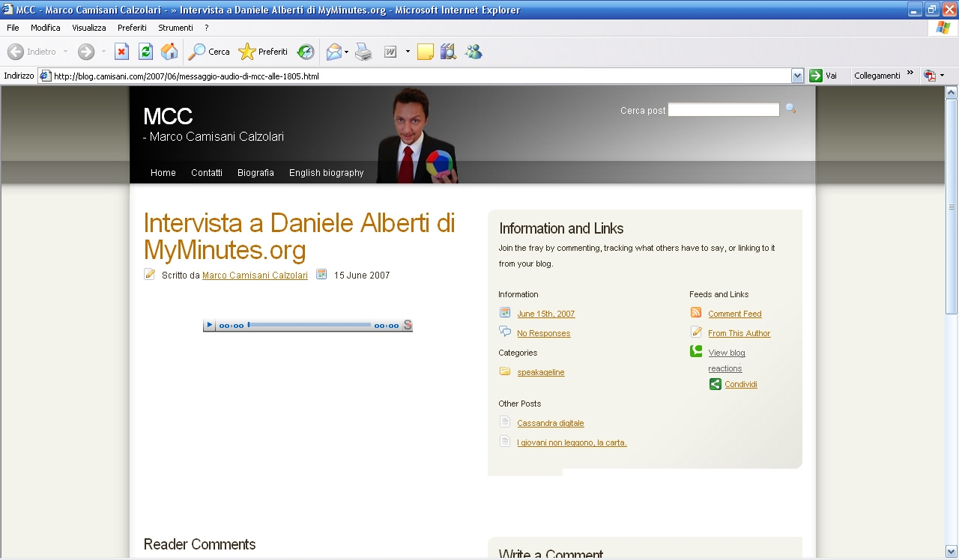Open the View blog reactions link

[727, 360]
